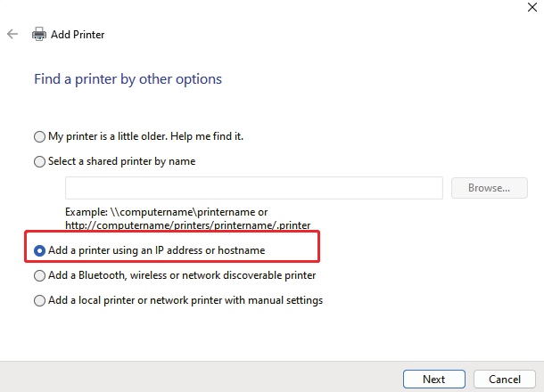Image resolution: width=544 pixels, height=392 pixels.
Task: Pick the Bluetooth, wireless or network discoverable radio button
Action: [39, 276]
